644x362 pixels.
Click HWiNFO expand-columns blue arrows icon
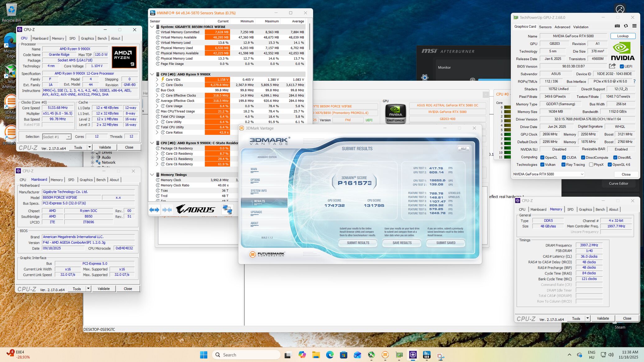[154, 210]
